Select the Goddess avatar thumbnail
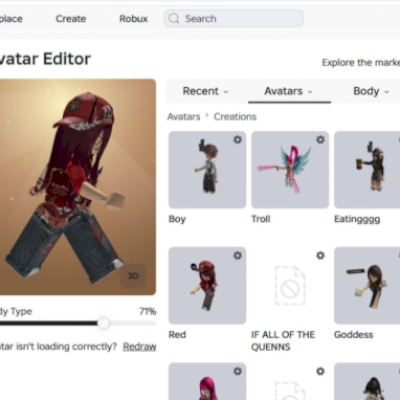This screenshot has height=400, width=400. (367, 286)
